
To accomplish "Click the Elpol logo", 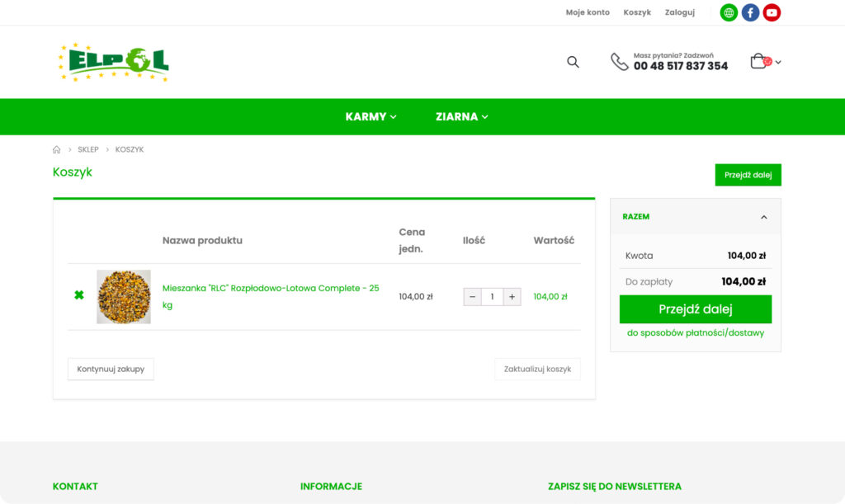I will coord(114,62).
